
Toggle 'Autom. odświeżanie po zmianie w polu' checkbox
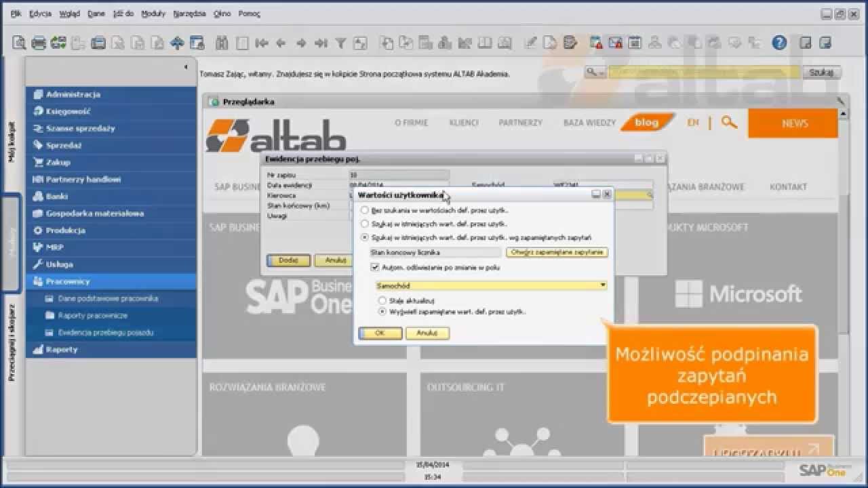376,268
